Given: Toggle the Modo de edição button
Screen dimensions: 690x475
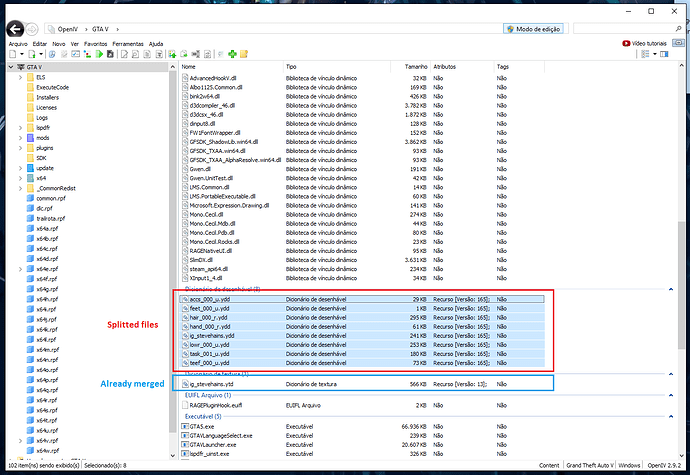Looking at the screenshot, I should pyautogui.click(x=533, y=29).
